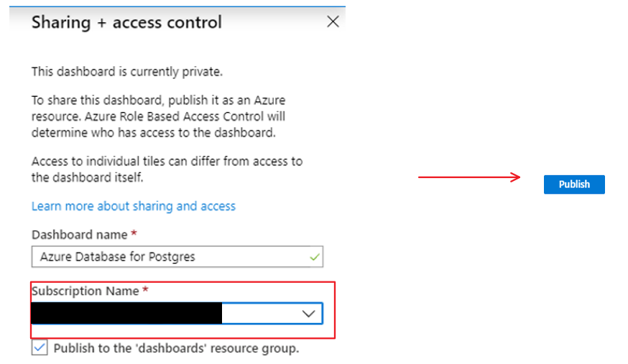628x364 pixels.
Task: Click red asterisk beside Subscription Name
Action: click(x=147, y=291)
